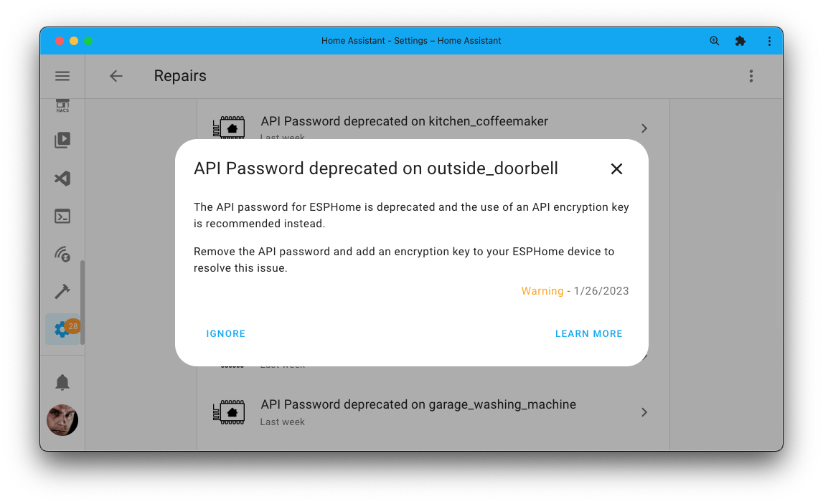
Task: Open the Repairs overflow menu
Action: pyautogui.click(x=751, y=76)
